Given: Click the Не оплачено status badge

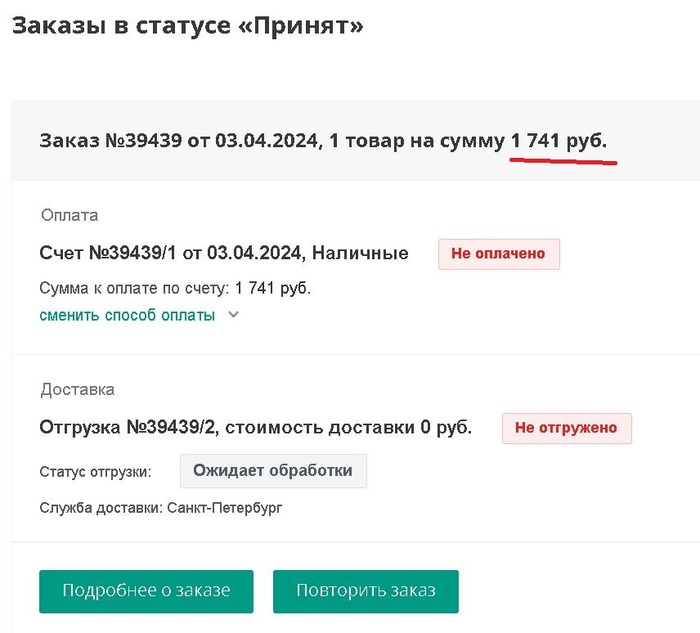Looking at the screenshot, I should 498,254.
